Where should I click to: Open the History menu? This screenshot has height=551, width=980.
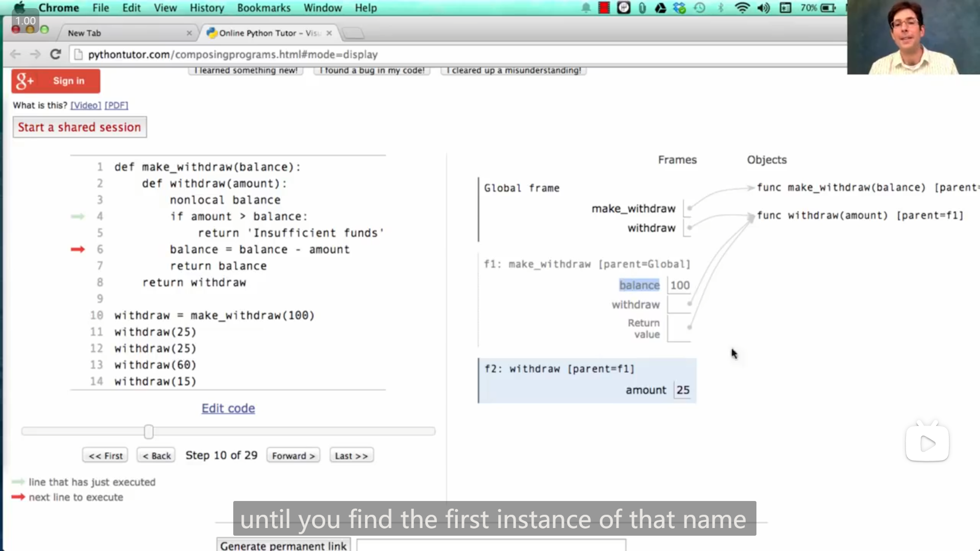(207, 8)
